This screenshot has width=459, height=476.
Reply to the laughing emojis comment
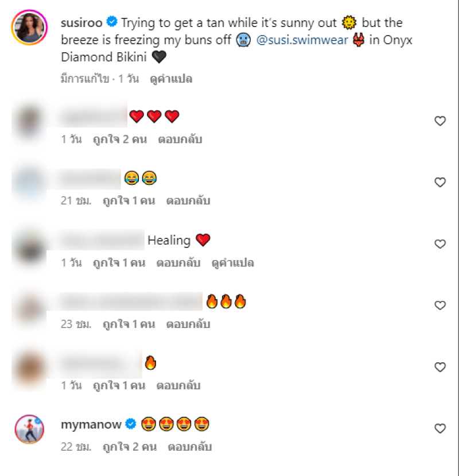click(188, 200)
